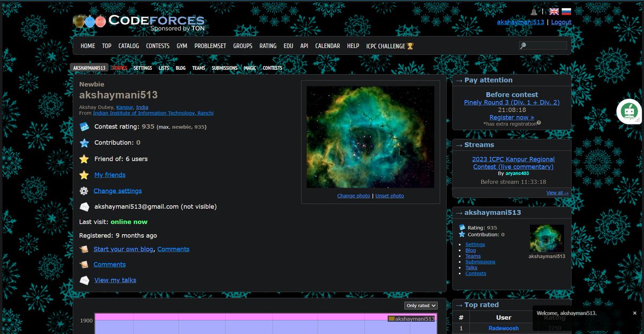The image size is (644, 334).
Task: Switch language to English via UK flag
Action: coord(554,11)
